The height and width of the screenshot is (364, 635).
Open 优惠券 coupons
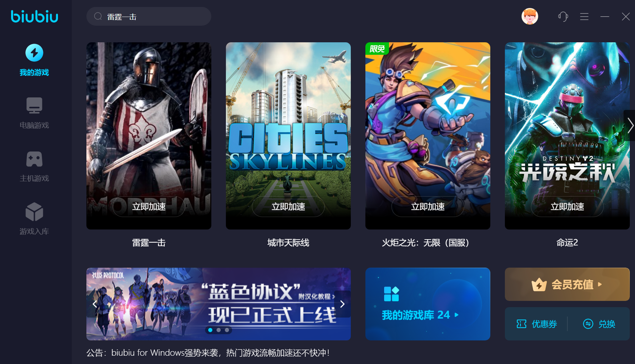point(537,324)
